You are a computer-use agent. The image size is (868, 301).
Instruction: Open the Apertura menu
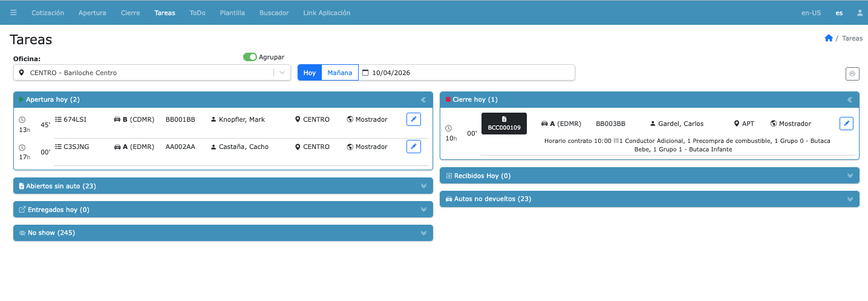click(x=93, y=13)
